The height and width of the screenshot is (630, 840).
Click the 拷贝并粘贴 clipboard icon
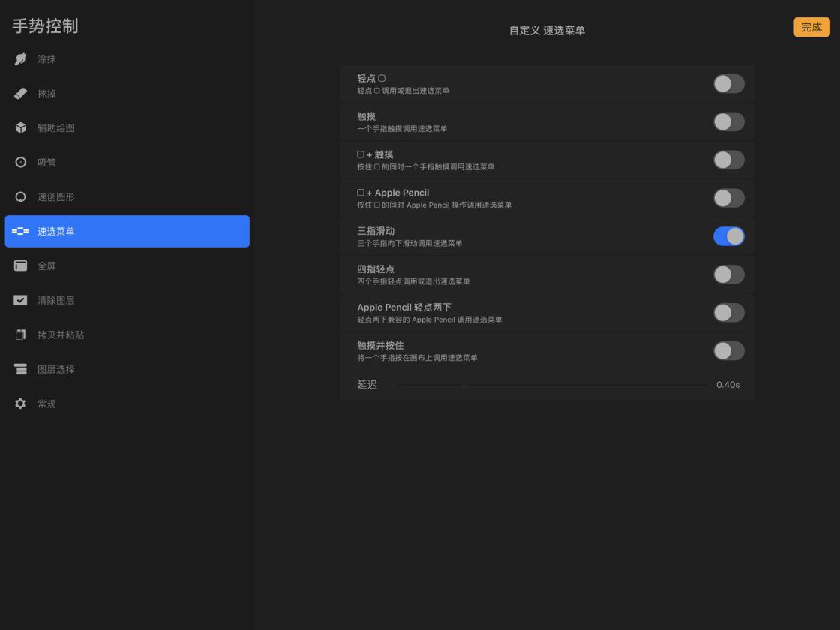tap(21, 334)
